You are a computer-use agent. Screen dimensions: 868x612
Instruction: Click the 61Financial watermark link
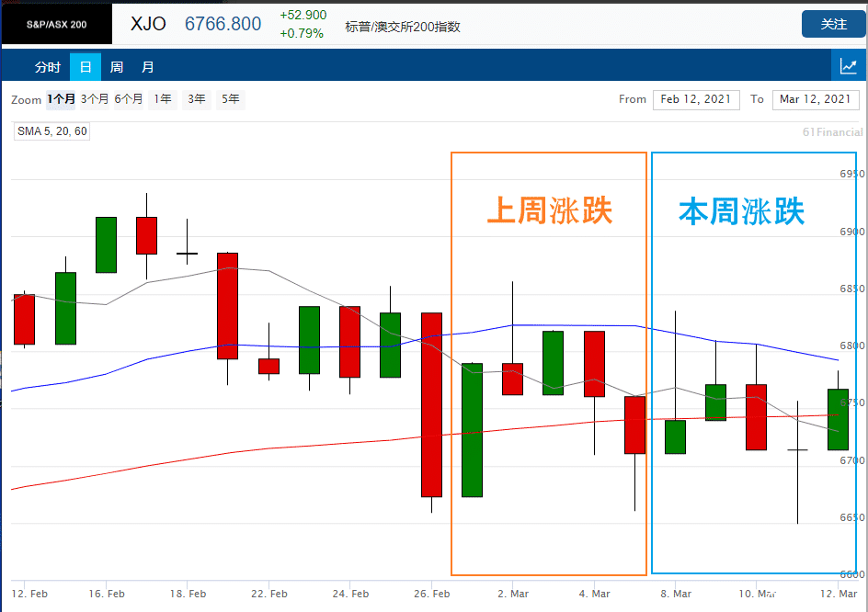click(x=832, y=132)
